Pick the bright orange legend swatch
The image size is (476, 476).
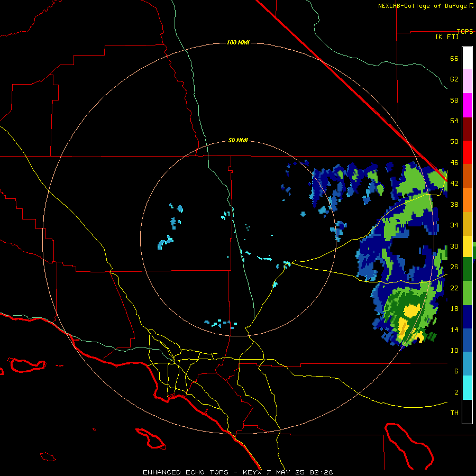pos(467,200)
